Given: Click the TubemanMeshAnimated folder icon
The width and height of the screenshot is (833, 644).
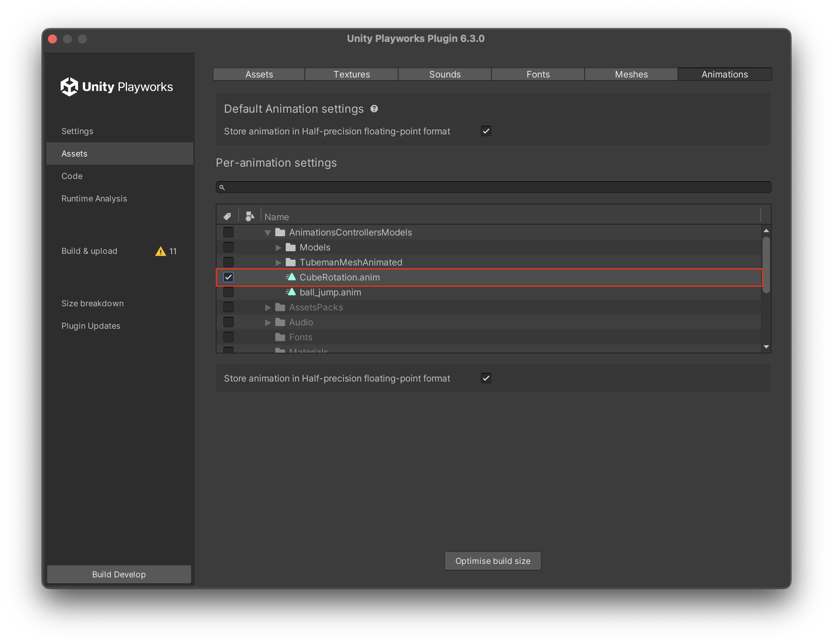Looking at the screenshot, I should pos(291,262).
